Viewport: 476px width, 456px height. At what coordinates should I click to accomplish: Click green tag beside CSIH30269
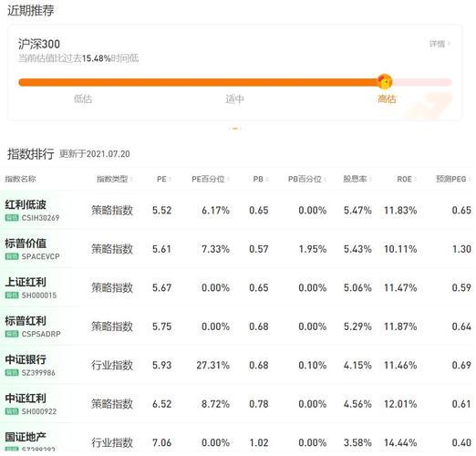12,218
